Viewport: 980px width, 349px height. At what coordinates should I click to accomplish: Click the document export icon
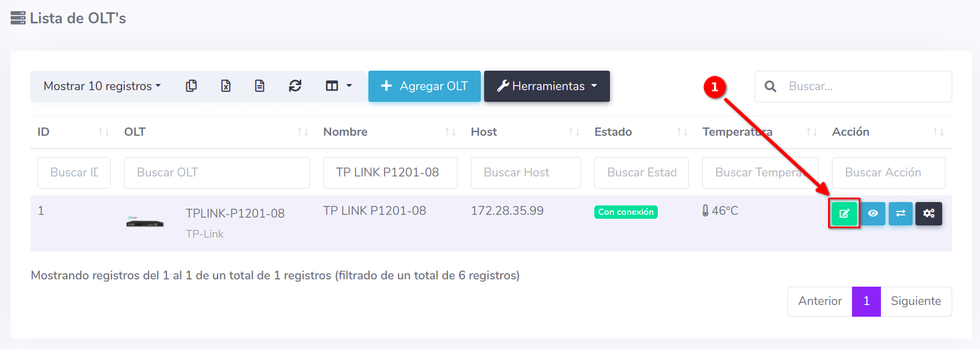click(x=259, y=86)
